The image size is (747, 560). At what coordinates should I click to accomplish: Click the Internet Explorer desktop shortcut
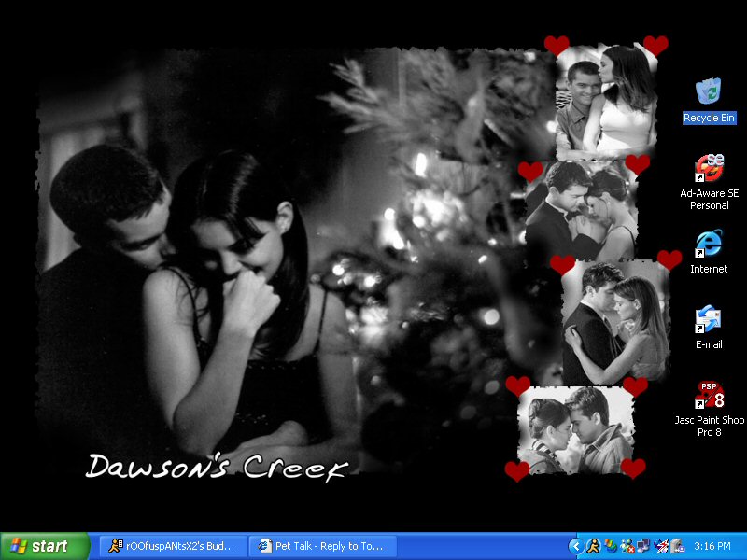709,245
